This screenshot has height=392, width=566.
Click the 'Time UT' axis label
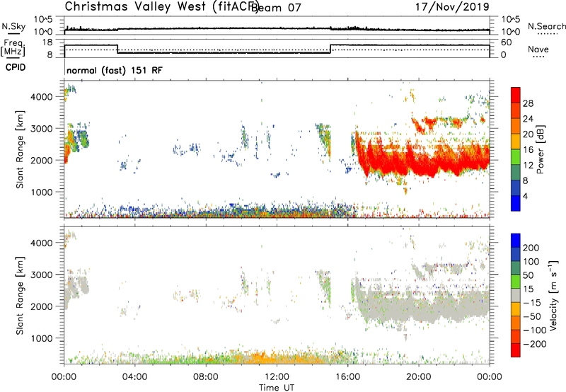click(x=277, y=388)
